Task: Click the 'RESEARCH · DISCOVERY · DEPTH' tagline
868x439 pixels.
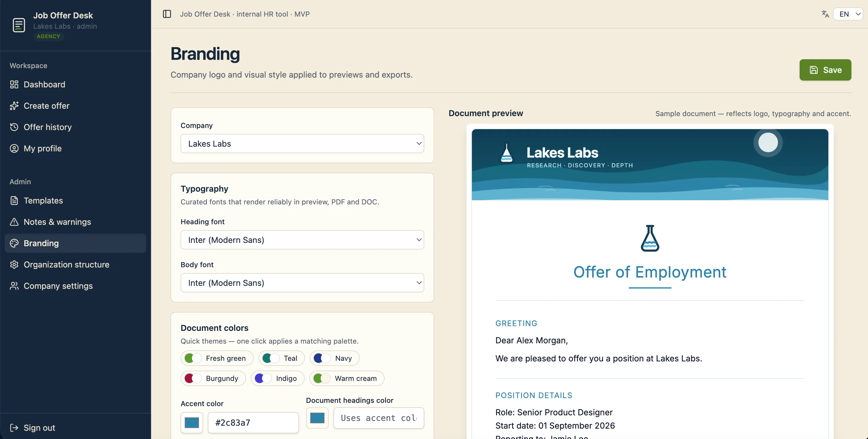Action: tap(580, 165)
